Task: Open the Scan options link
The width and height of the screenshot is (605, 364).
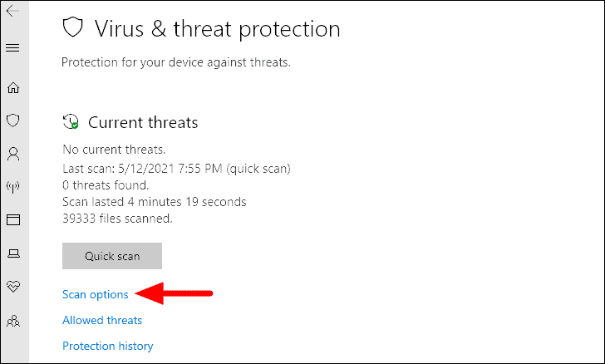Action: coord(95,294)
